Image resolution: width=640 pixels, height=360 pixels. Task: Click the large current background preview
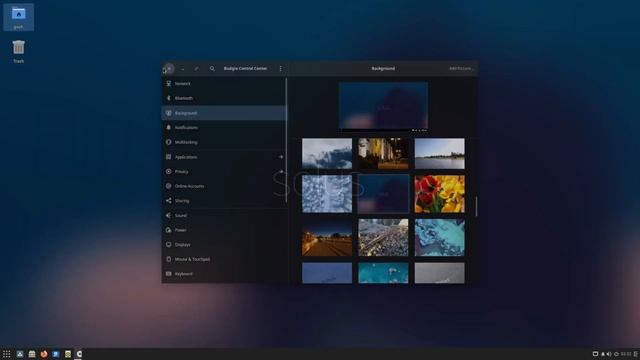pyautogui.click(x=383, y=106)
